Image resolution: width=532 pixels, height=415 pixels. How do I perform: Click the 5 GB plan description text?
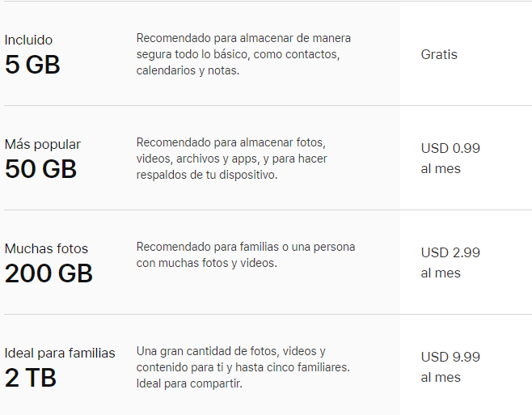pyautogui.click(x=243, y=53)
